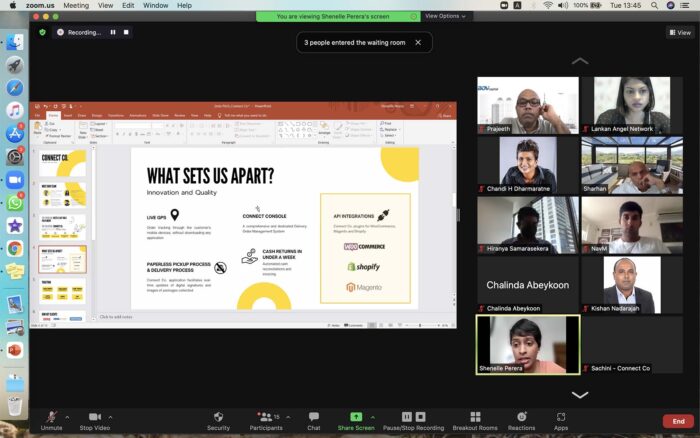Screen dimensions: 700x438
Task: Click the red End button
Action: (x=679, y=421)
